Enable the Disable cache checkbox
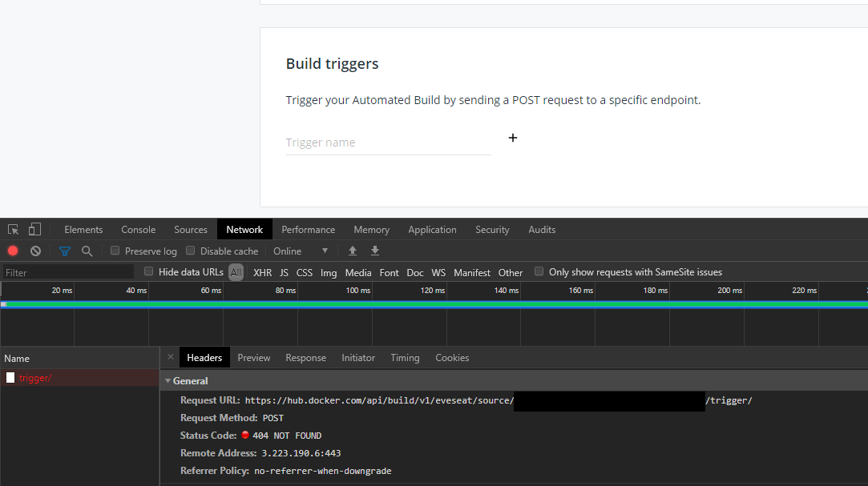Viewport: 868px width, 486px height. pos(190,251)
